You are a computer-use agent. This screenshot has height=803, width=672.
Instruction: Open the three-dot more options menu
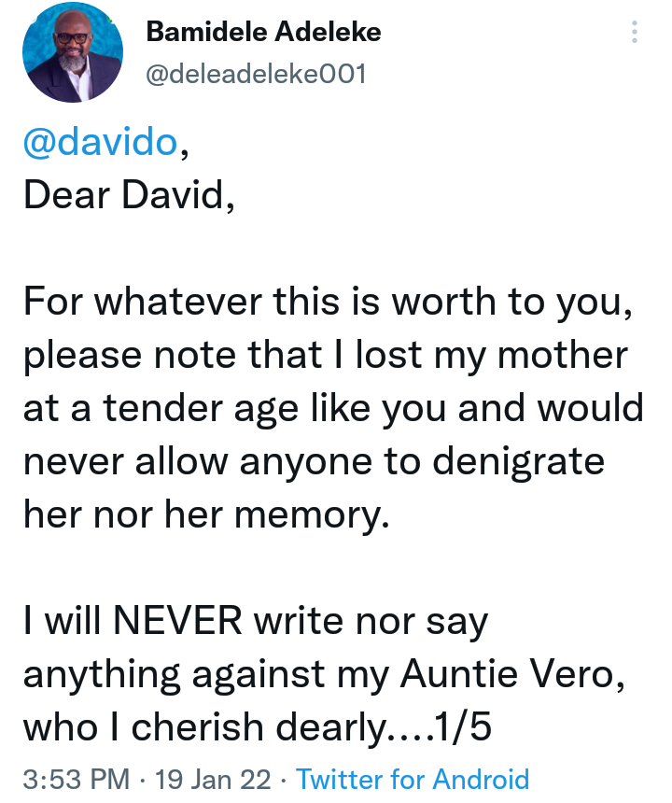[x=634, y=32]
